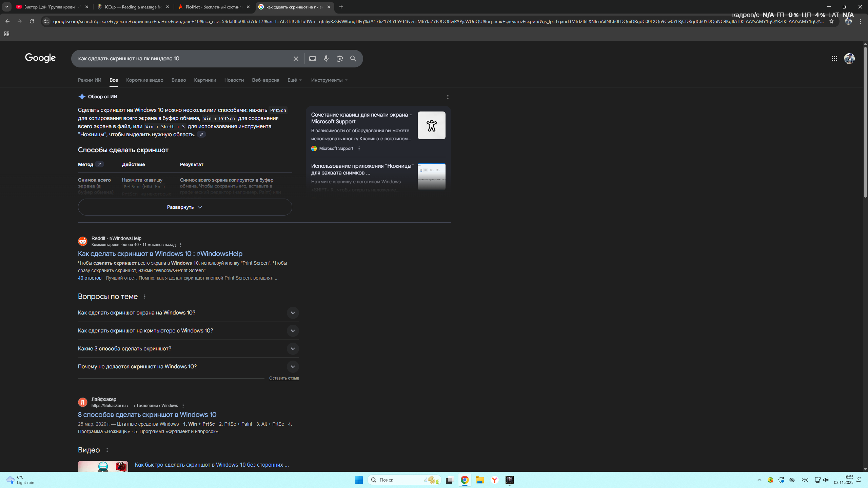868x488 pixels.
Task: Open File Explorer from the taskbar
Action: click(x=479, y=480)
